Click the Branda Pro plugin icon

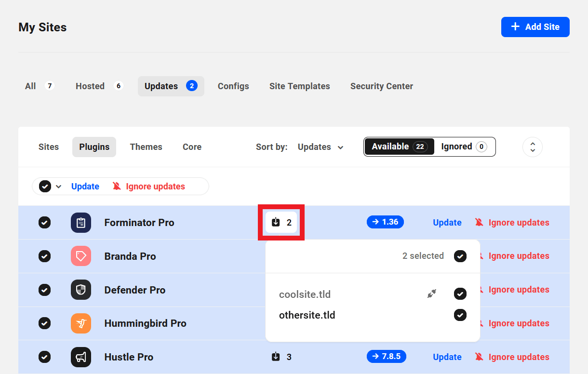(x=81, y=256)
